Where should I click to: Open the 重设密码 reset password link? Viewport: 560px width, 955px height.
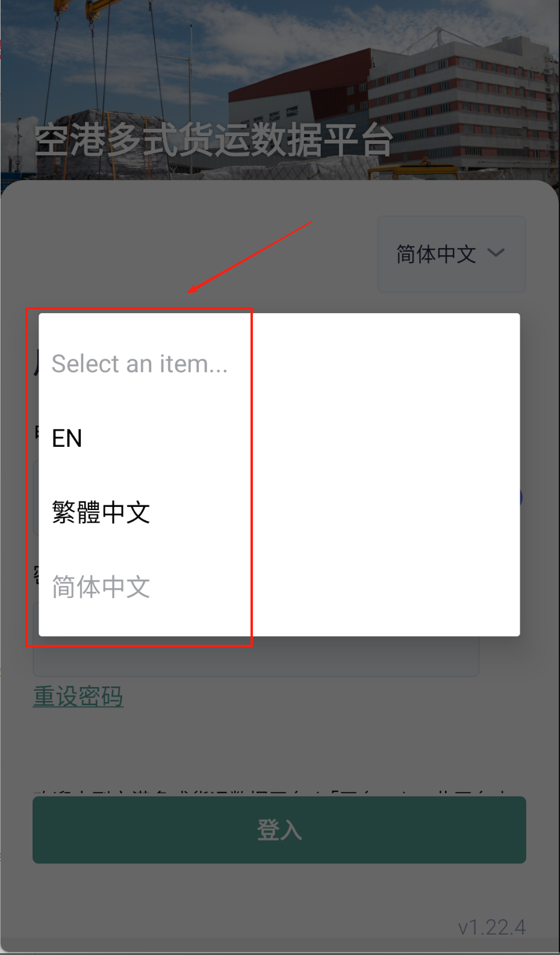[x=78, y=697]
